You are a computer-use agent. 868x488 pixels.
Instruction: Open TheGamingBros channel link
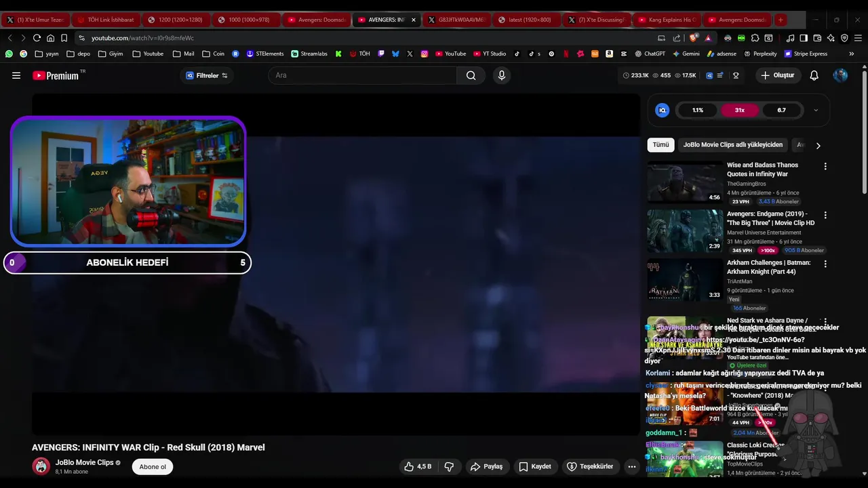pos(747,184)
